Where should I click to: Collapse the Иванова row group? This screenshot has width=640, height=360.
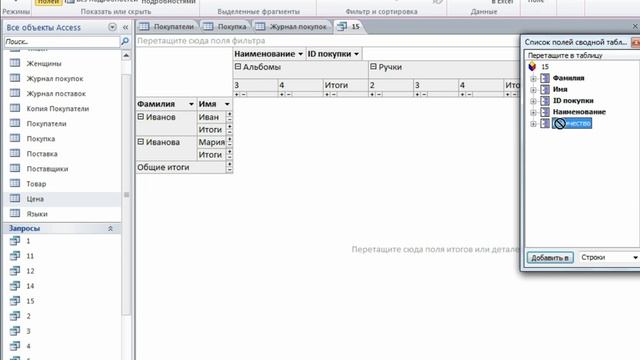(x=140, y=142)
